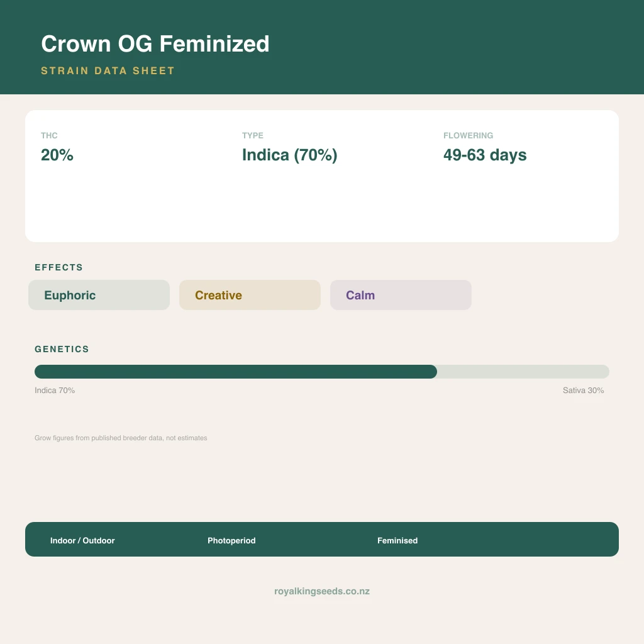Select the Strain Data Sheet subtitle
The width and height of the screenshot is (644, 644).
coord(108,70)
